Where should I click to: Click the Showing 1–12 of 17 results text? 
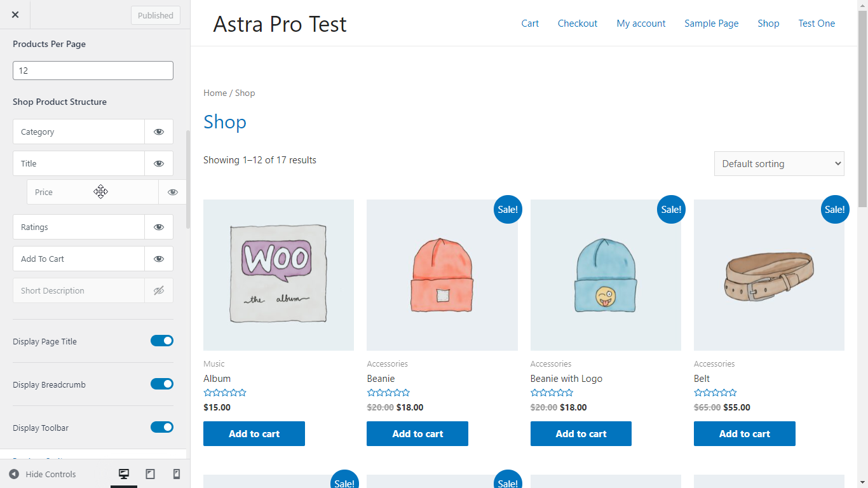pyautogui.click(x=260, y=160)
